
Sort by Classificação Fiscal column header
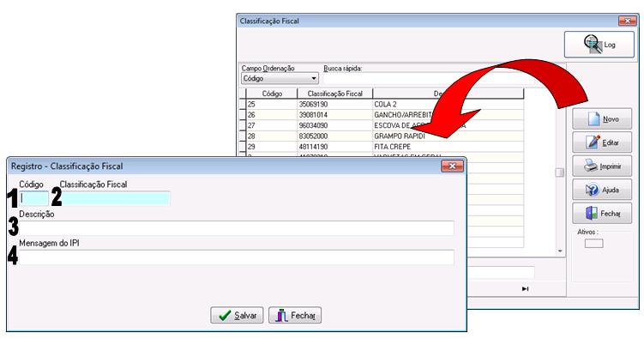[335, 94]
